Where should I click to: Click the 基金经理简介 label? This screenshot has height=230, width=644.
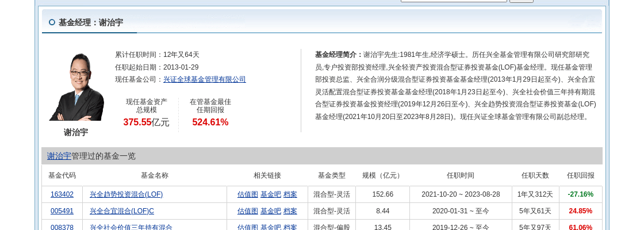pyautogui.click(x=339, y=55)
